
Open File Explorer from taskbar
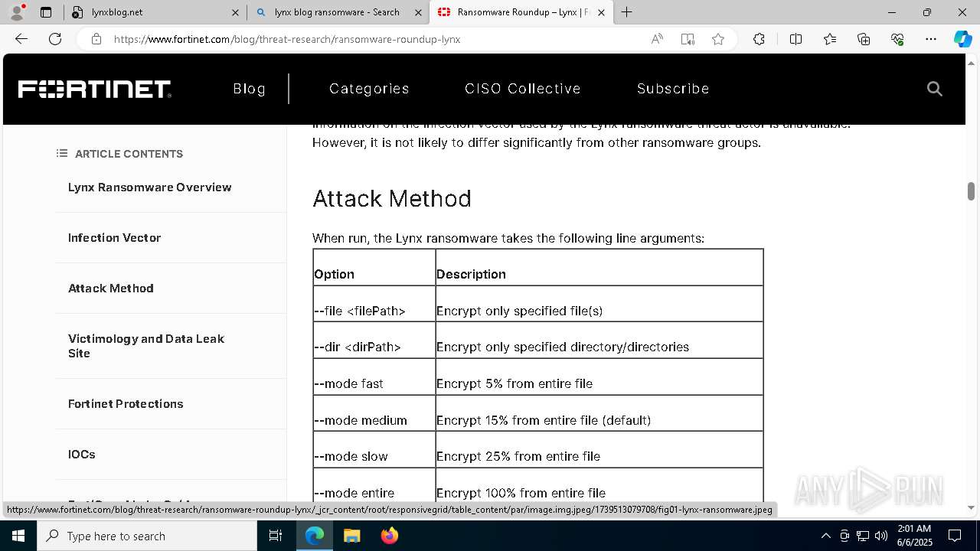pyautogui.click(x=351, y=536)
